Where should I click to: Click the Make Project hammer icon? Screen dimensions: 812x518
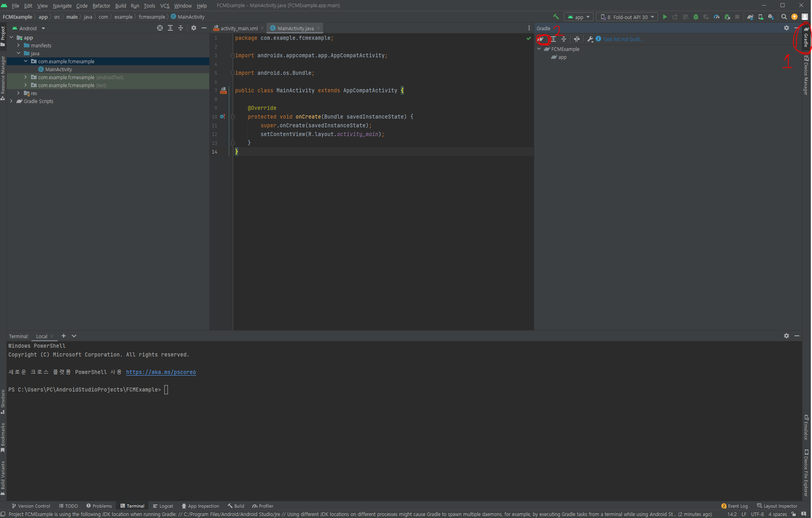tap(556, 17)
